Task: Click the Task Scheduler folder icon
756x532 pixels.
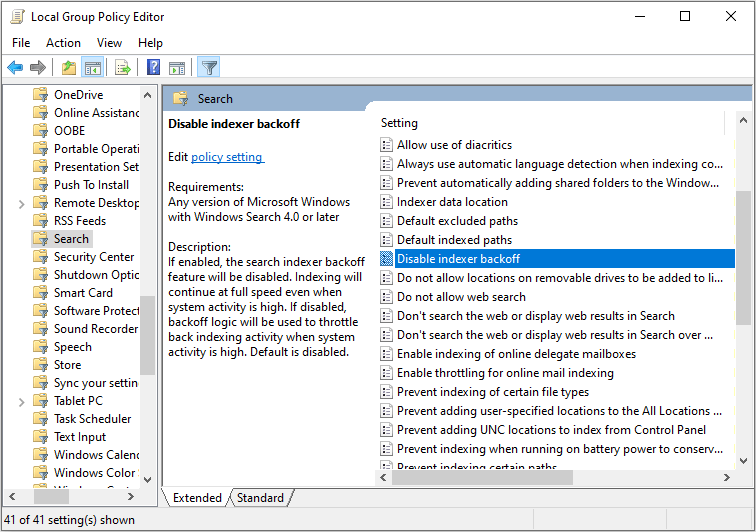Action: (41, 419)
